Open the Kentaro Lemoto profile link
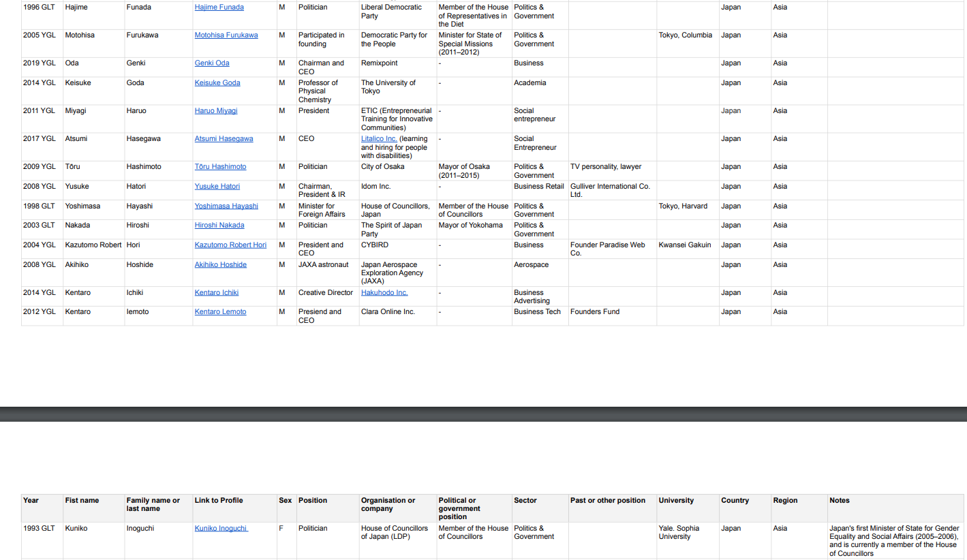The width and height of the screenshot is (967, 560). pos(221,311)
